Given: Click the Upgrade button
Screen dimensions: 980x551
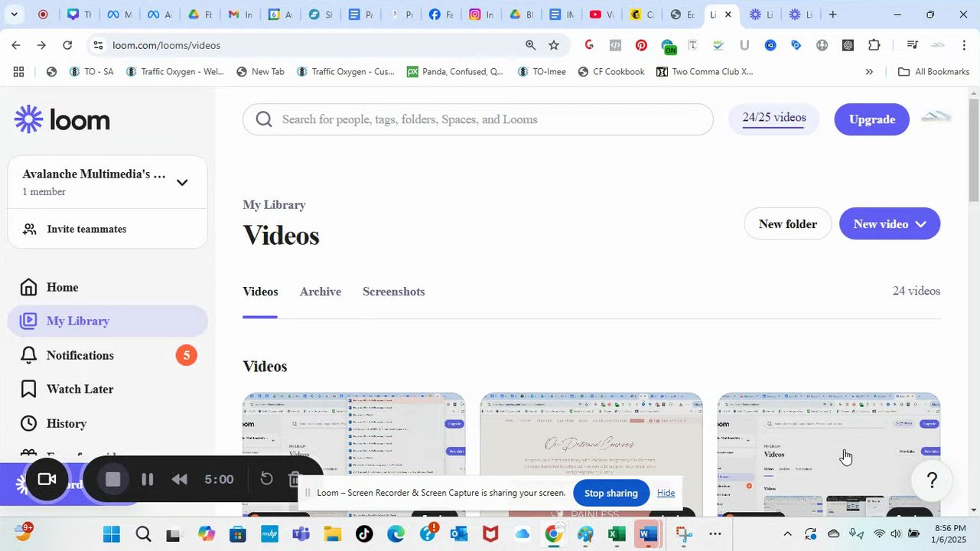Looking at the screenshot, I should tap(871, 119).
